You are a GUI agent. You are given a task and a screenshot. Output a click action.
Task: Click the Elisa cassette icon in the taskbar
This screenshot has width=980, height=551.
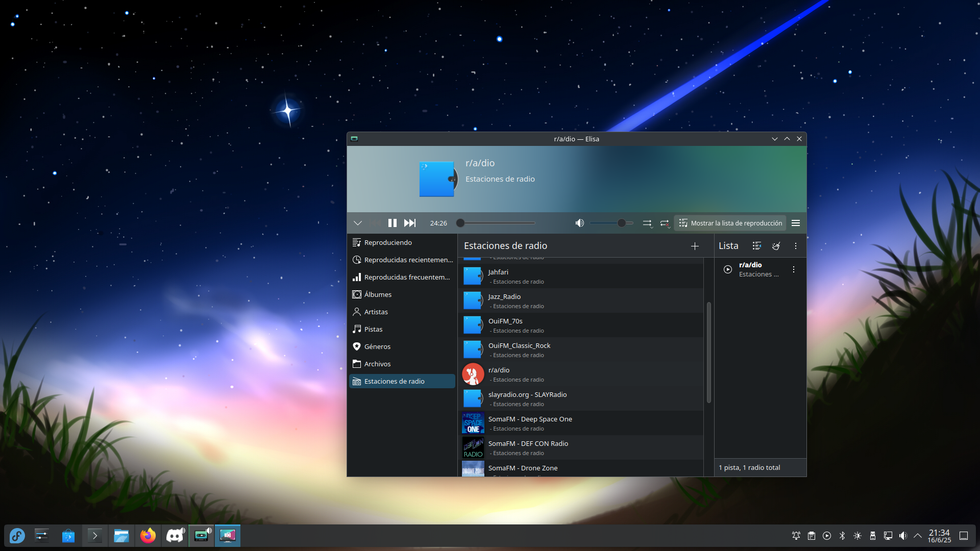[x=201, y=536]
